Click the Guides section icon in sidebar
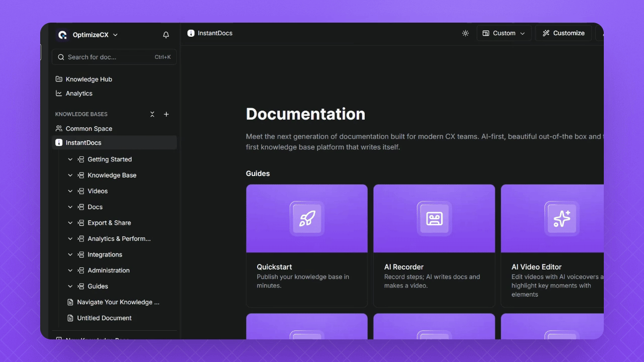 (81, 286)
